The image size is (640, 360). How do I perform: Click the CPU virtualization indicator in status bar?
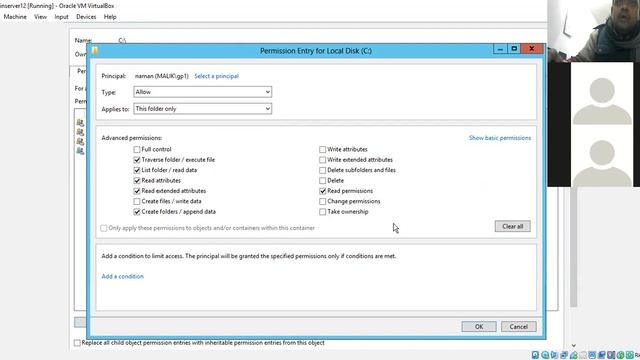point(611,355)
